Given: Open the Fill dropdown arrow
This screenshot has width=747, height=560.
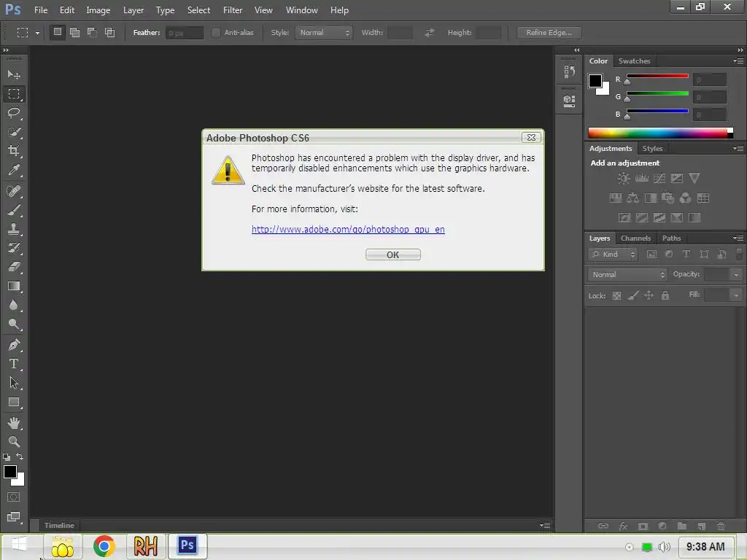Looking at the screenshot, I should tap(736, 295).
